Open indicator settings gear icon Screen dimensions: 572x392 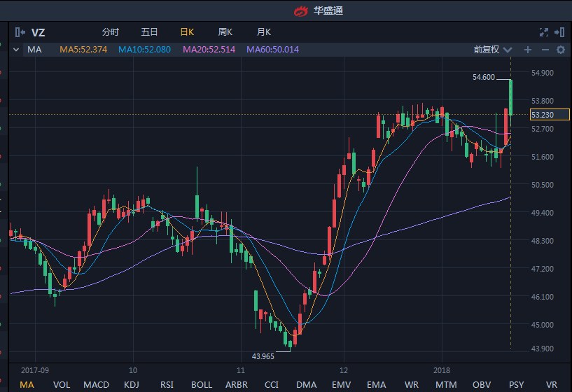560,50
